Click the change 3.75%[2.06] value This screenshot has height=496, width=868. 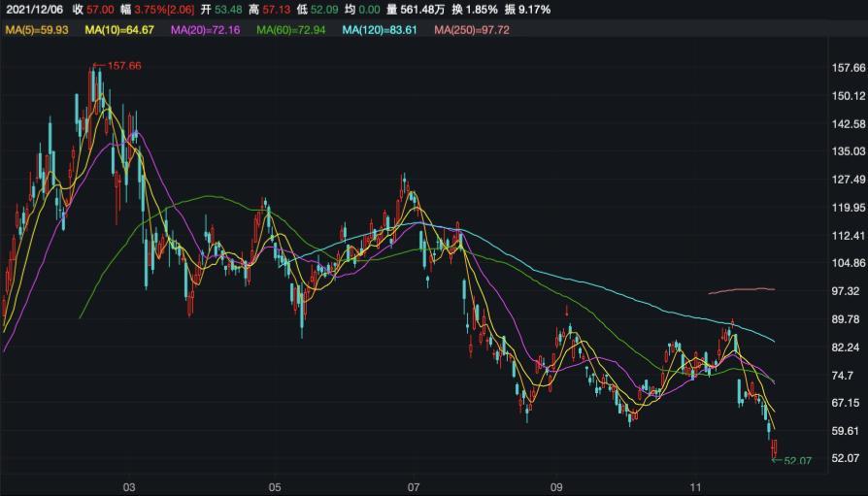click(164, 10)
